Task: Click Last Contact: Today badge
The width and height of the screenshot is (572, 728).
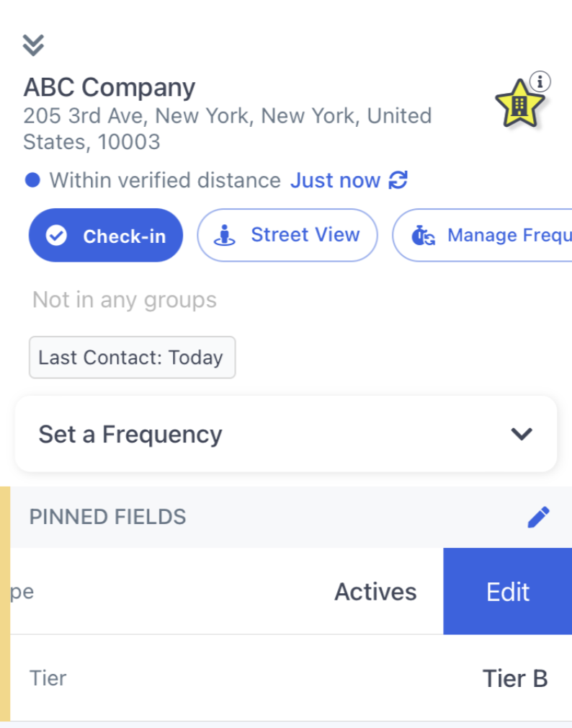Action: click(x=133, y=358)
